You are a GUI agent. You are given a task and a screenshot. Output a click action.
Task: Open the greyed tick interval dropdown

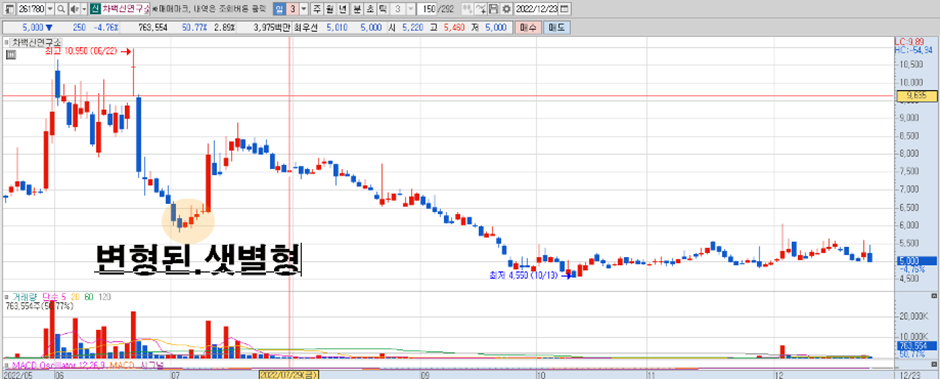click(x=410, y=9)
